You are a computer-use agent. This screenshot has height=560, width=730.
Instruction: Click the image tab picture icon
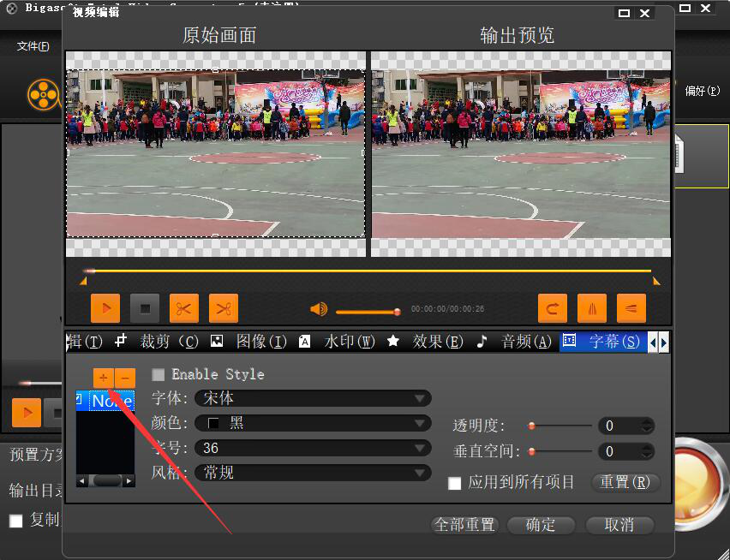point(217,342)
